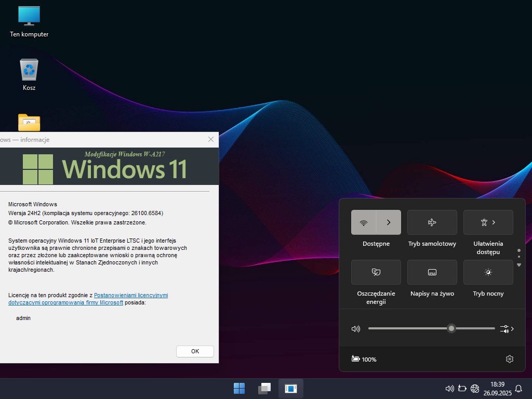Image resolution: width=532 pixels, height=399 pixels.
Task: Open the notification bell in the tray
Action: pos(518,388)
